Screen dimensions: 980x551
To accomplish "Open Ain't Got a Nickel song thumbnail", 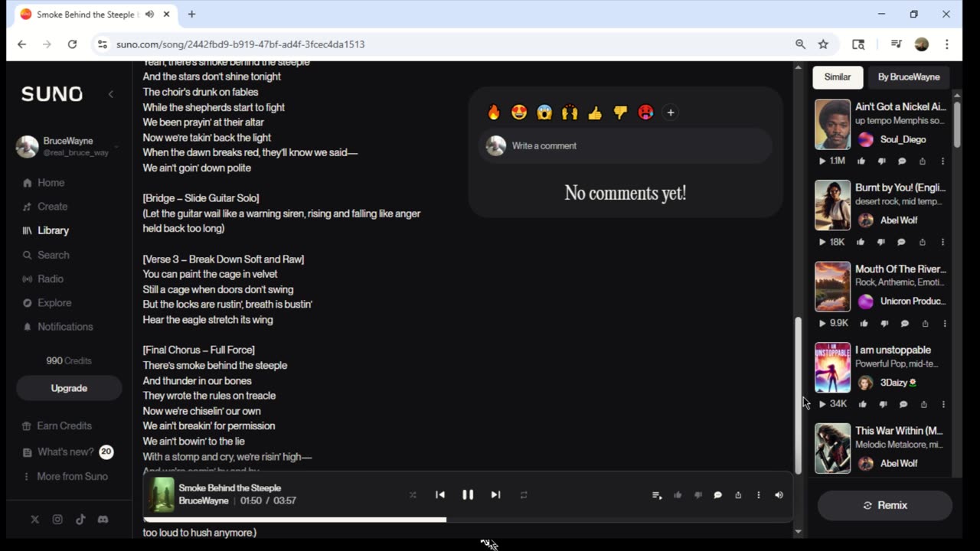I will [832, 124].
